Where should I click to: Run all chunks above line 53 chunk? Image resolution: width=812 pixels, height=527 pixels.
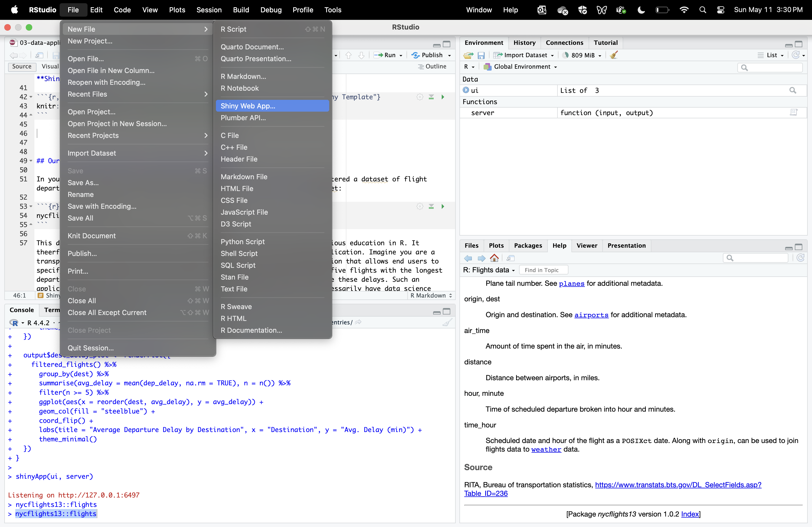coord(431,207)
